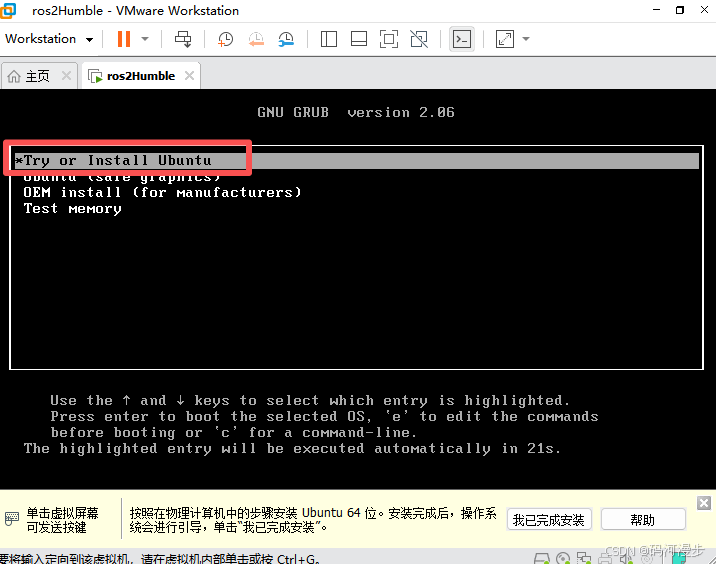Maximize the VMware Workstation window

tap(680, 10)
